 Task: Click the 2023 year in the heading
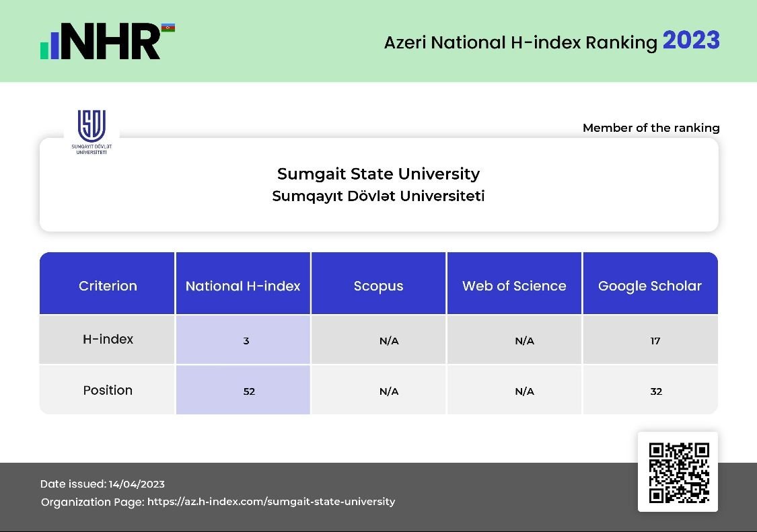pos(691,41)
